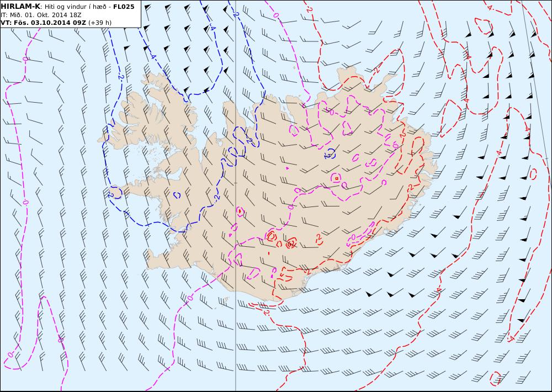The height and width of the screenshot is (392, 552).
Task: Select the FL025 flight level label
Action: click(124, 7)
